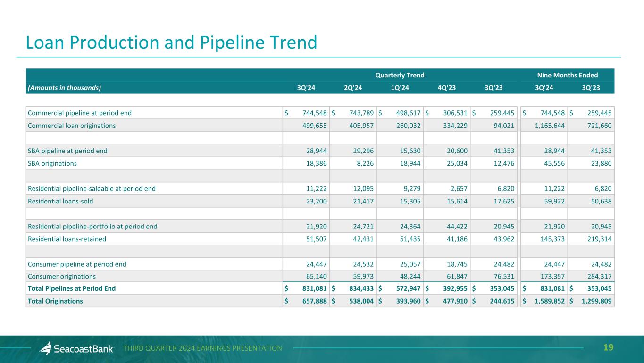The height and width of the screenshot is (363, 644).
Task: Select the Total Originations row label
Action: [55, 301]
